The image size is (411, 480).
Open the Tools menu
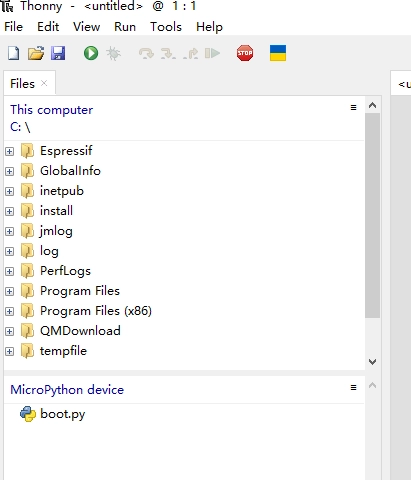pos(166,27)
